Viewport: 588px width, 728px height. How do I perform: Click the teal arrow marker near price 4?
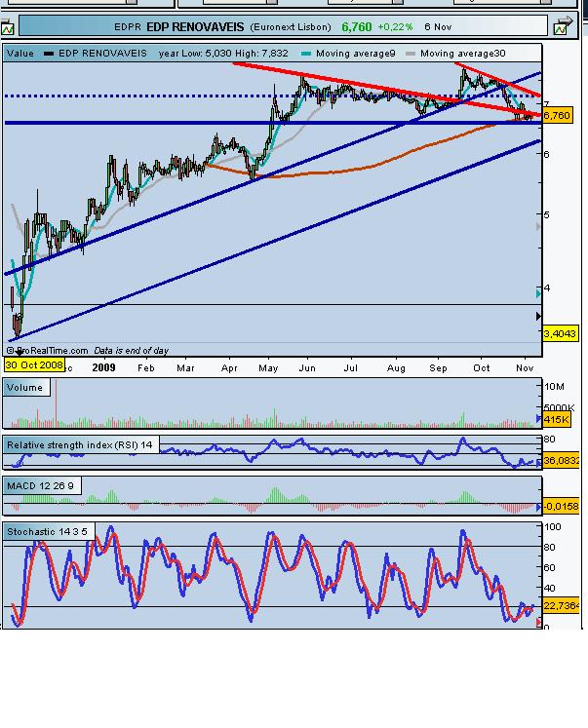click(x=539, y=293)
